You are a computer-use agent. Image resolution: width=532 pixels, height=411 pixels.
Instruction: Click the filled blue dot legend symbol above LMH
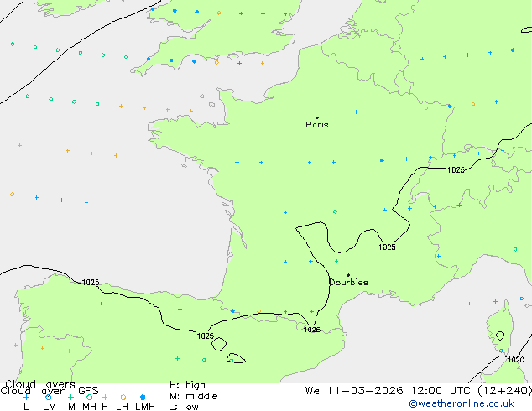click(143, 397)
